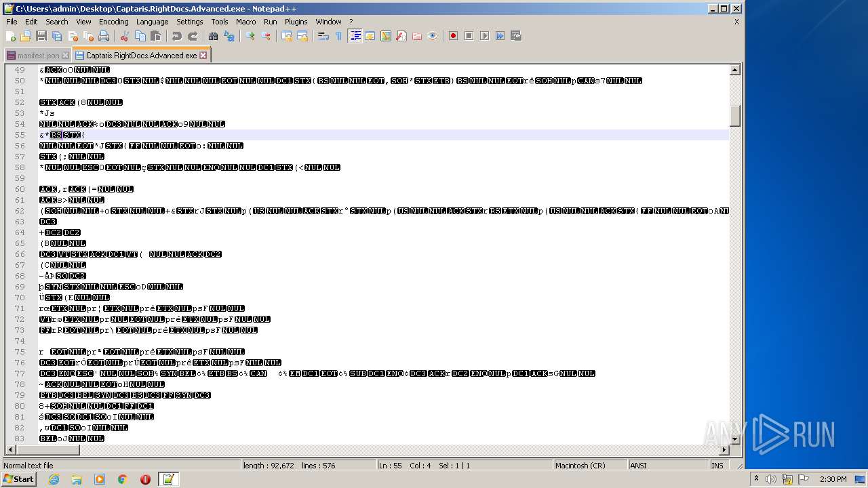This screenshot has height=488, width=868.
Task: Click the Save All icon
Action: point(57,36)
